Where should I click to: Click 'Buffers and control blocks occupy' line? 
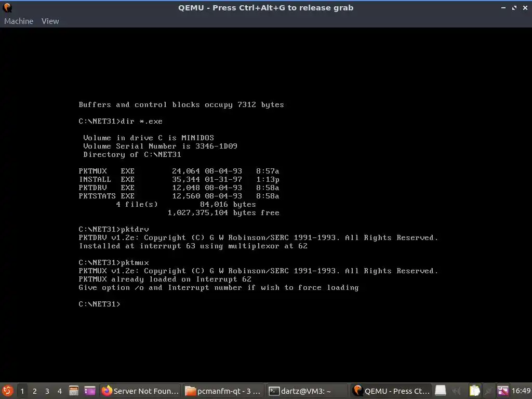click(x=181, y=104)
